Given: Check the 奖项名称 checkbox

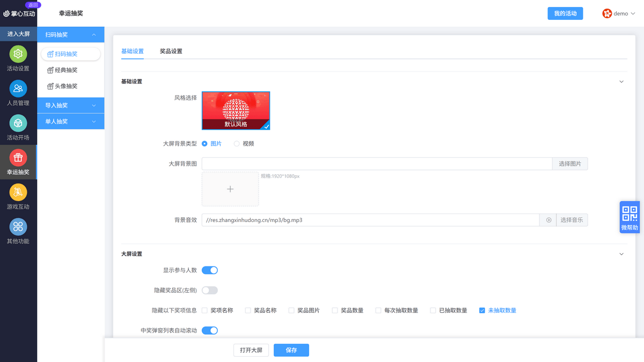Looking at the screenshot, I should [x=204, y=311].
